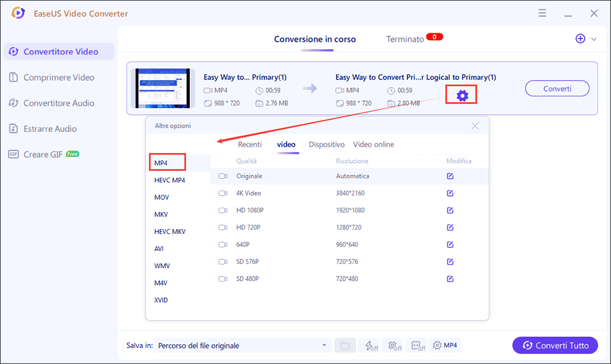This screenshot has height=364, width=611.
Task: Click the video thumbnail preview
Action: click(x=163, y=89)
